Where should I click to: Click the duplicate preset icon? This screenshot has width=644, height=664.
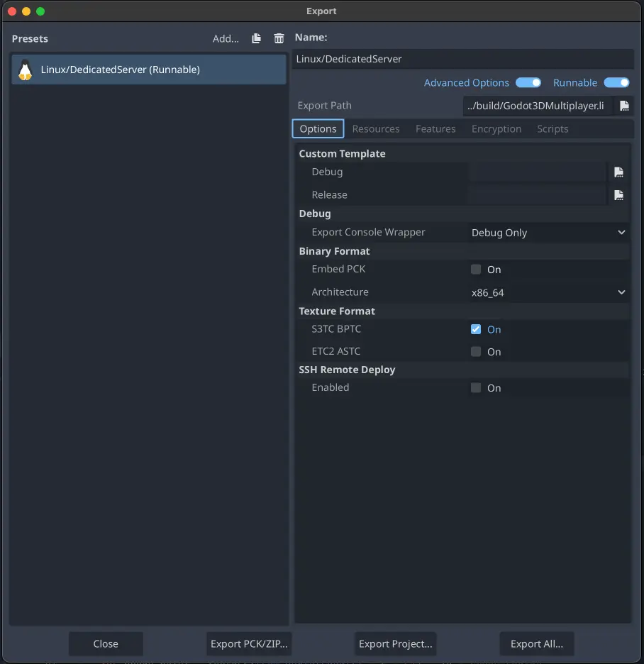[x=257, y=38]
